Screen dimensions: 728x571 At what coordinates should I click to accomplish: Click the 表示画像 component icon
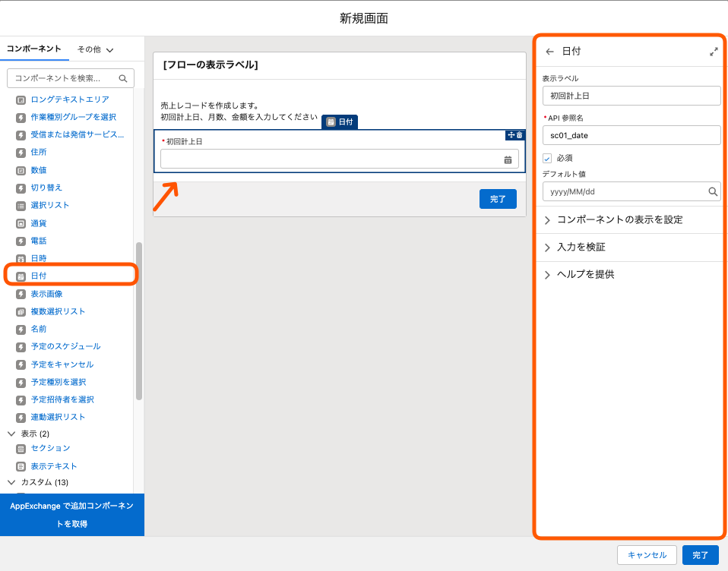pos(21,294)
